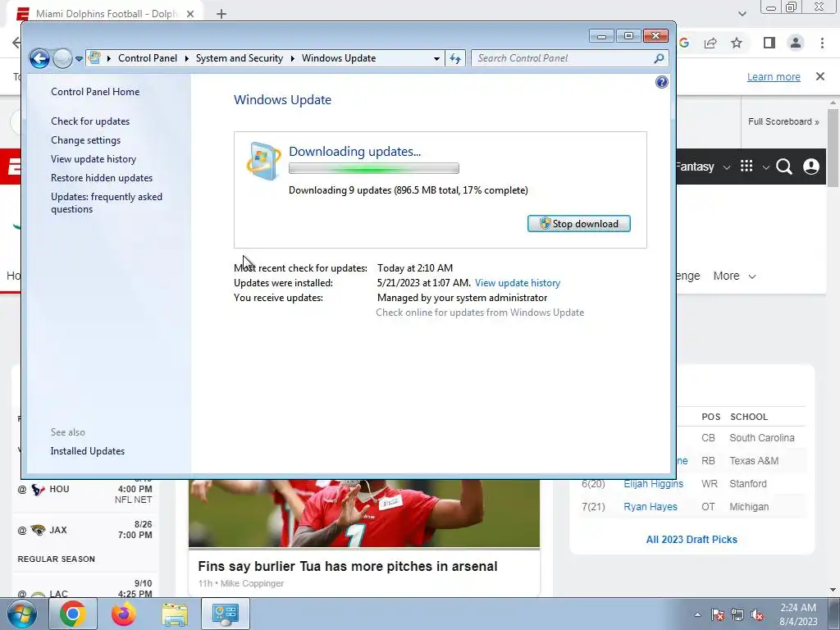Bookmark this page with the star icon
The height and width of the screenshot is (630, 840).
(737, 43)
